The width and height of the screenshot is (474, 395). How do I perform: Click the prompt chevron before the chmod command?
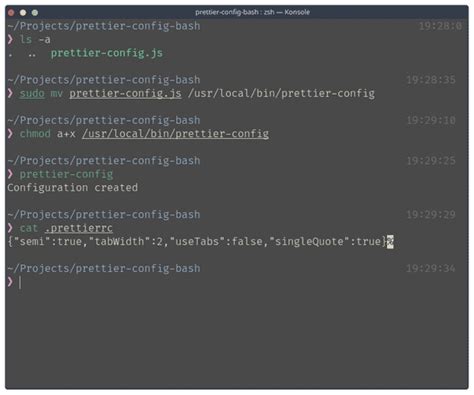(x=10, y=134)
